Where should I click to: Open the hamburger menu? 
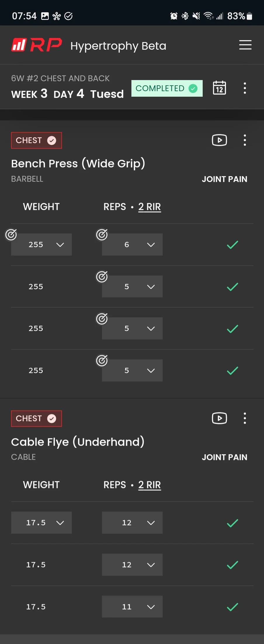(245, 45)
